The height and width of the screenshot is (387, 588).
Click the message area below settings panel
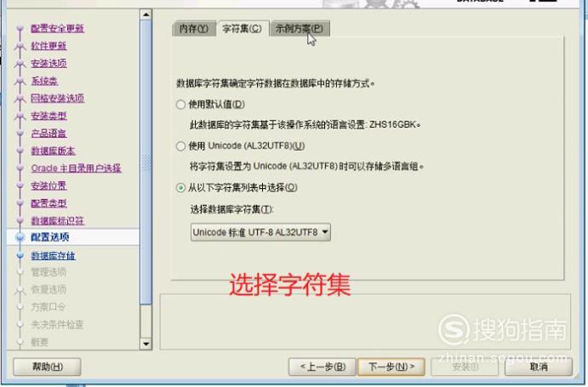pyautogui.click(x=365, y=322)
